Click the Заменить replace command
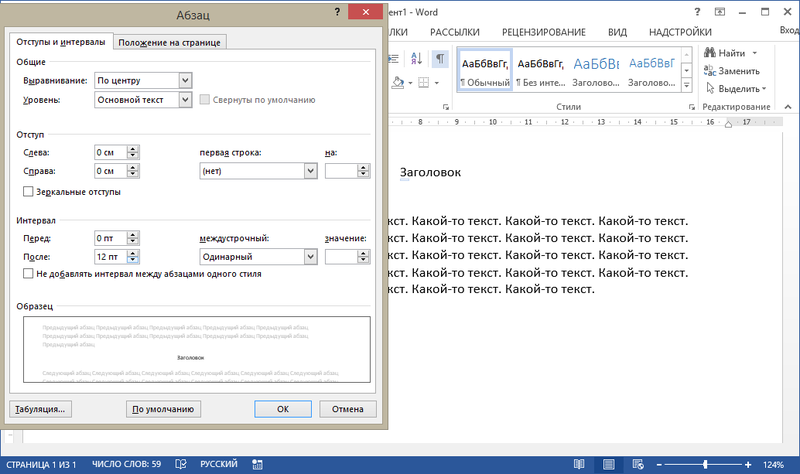Screen dimensions: 800x474 click(x=737, y=70)
